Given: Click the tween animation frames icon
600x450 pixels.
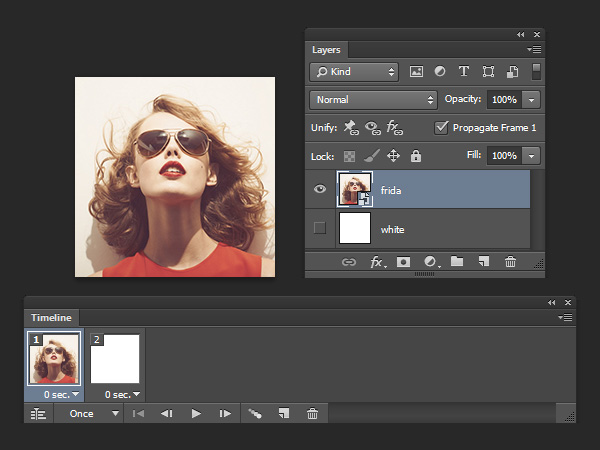Looking at the screenshot, I should 255,413.
